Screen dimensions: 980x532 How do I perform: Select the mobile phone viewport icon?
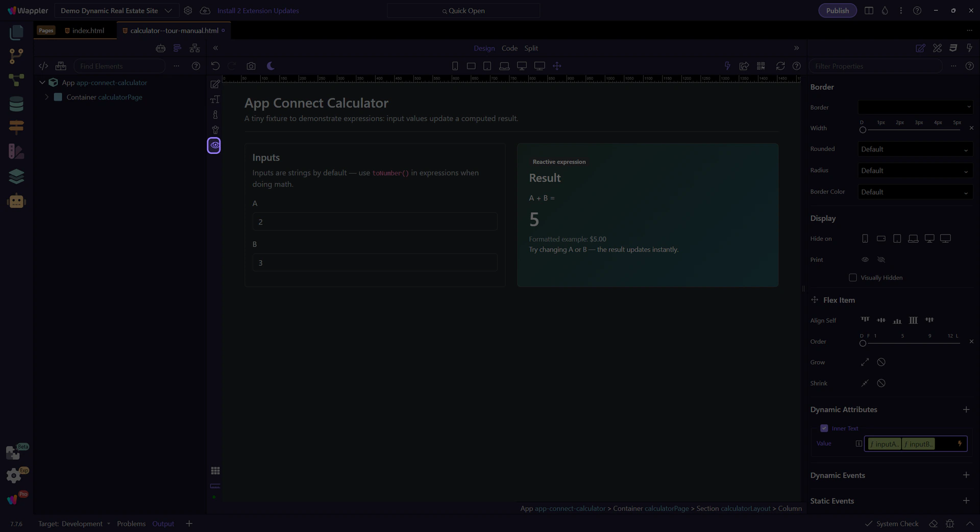click(x=455, y=66)
